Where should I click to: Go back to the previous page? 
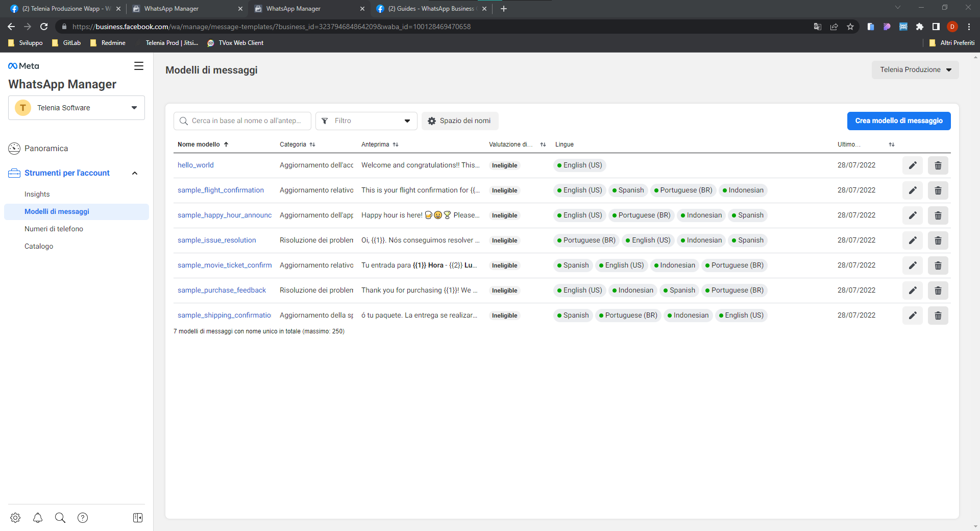point(11,27)
